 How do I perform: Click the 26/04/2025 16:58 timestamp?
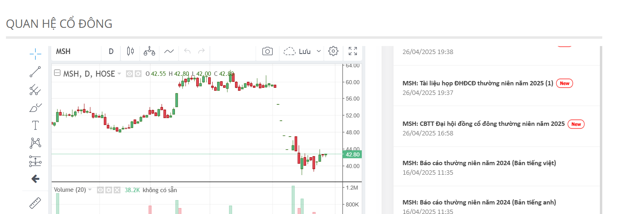[428, 133]
